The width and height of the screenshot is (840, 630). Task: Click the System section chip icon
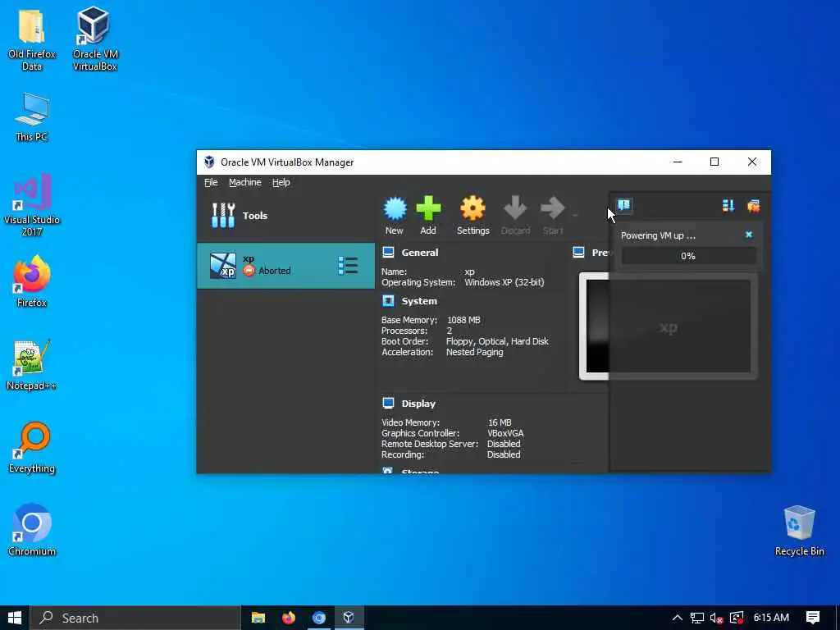click(388, 301)
